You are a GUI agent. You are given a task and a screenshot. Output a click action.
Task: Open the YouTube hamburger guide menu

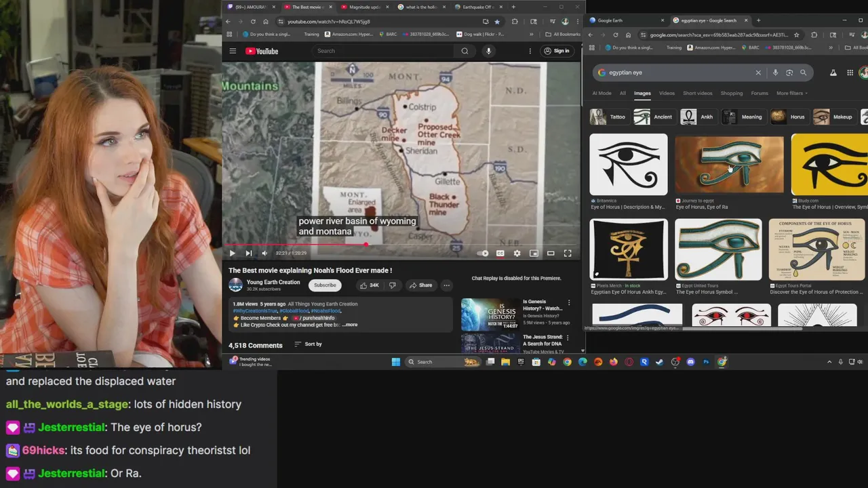233,51
